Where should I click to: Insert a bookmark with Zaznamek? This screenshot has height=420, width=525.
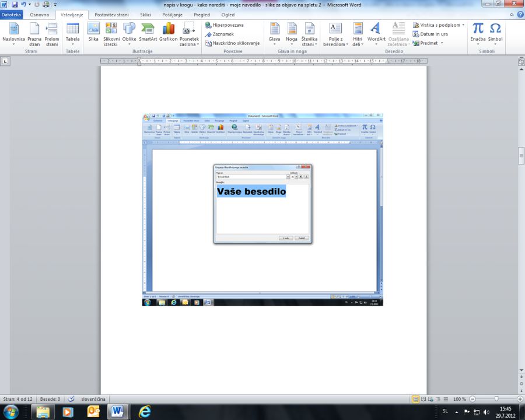pyautogui.click(x=219, y=34)
